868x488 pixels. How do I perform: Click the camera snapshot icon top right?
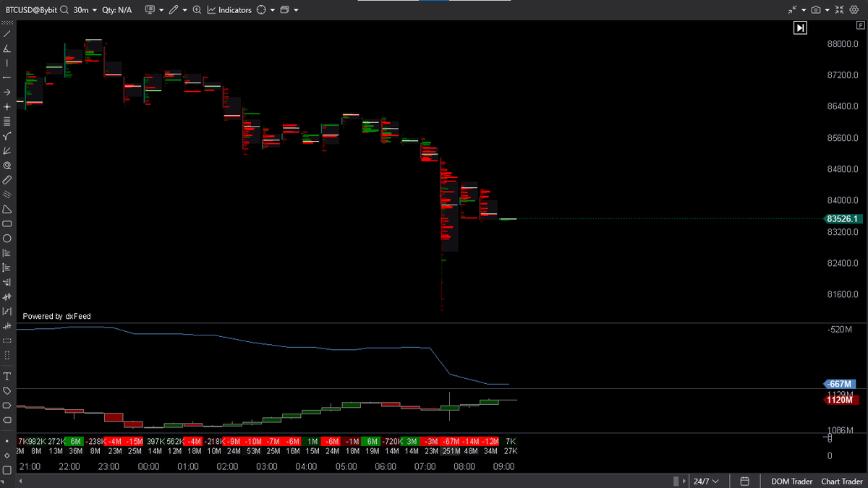(816, 9)
